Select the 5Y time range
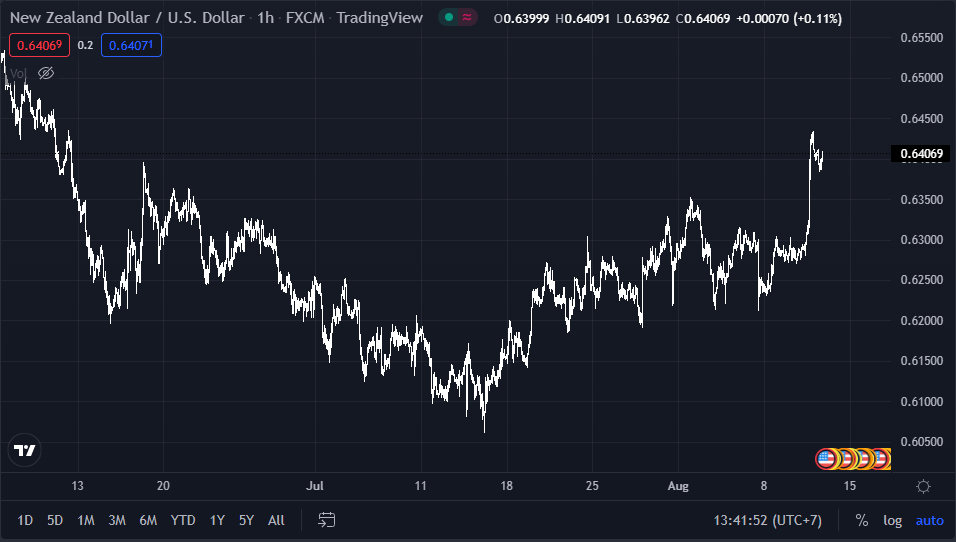 [246, 520]
